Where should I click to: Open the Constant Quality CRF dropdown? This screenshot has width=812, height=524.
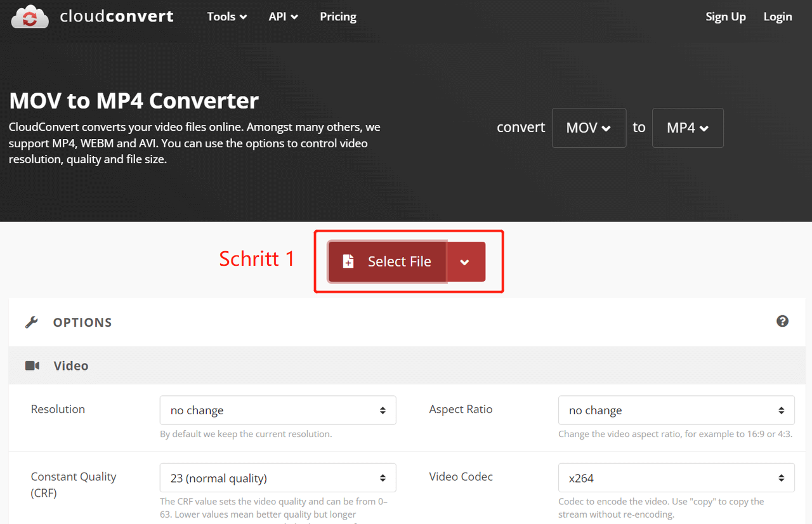tap(278, 478)
